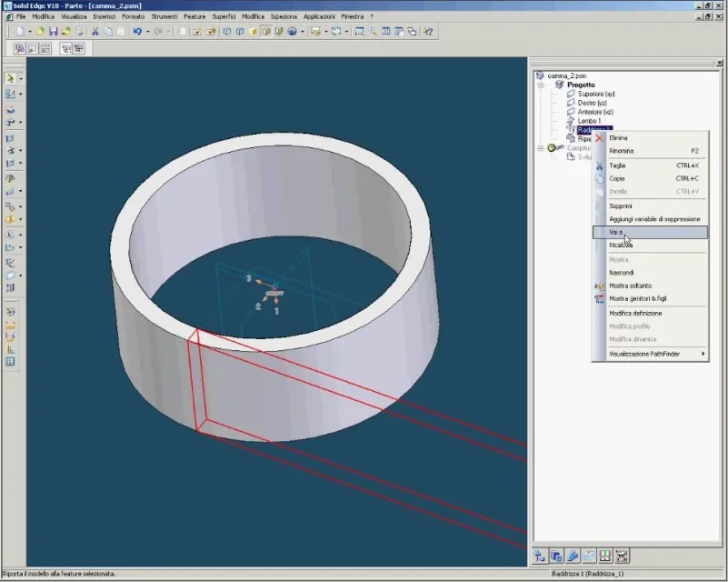
Task: Click the table icon at bottom of left toolbar
Action: (x=10, y=362)
